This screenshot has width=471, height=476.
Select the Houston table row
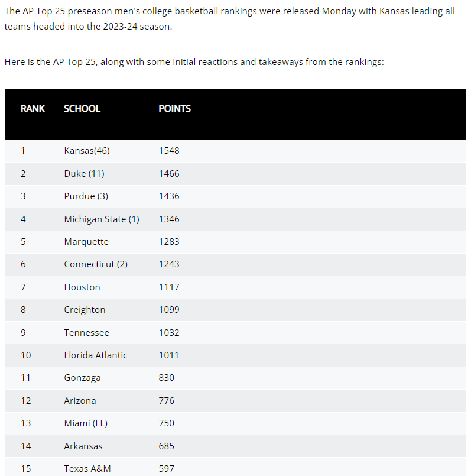pos(235,287)
